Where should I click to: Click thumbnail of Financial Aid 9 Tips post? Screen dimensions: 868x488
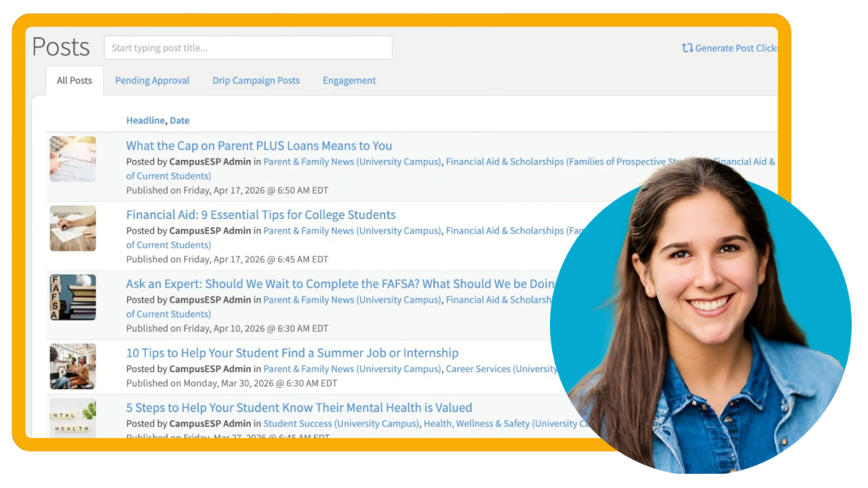pos(73,228)
